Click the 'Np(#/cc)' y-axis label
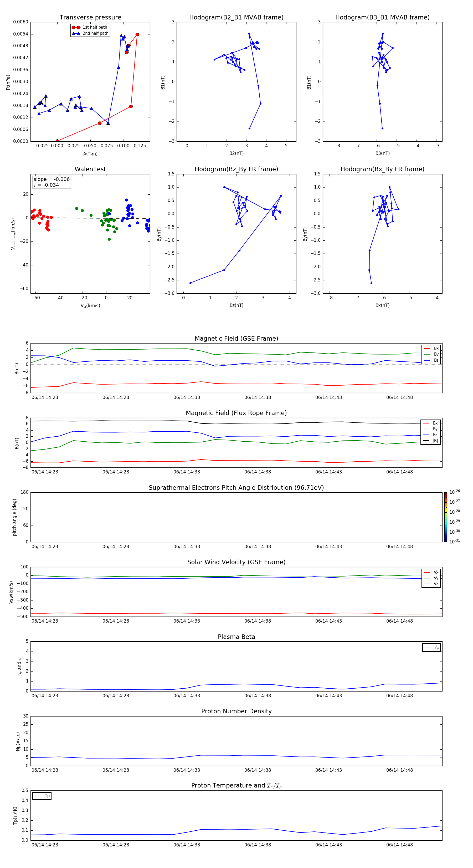This screenshot has width=473, height=868. click(18, 741)
